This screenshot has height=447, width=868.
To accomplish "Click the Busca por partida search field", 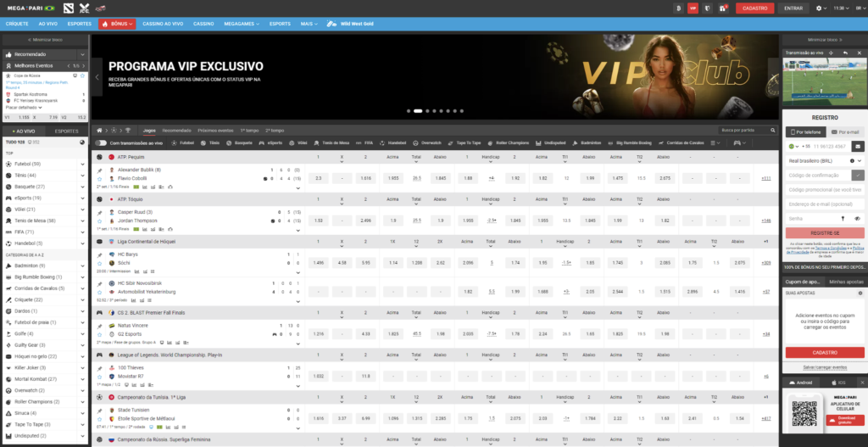I will 748,130.
